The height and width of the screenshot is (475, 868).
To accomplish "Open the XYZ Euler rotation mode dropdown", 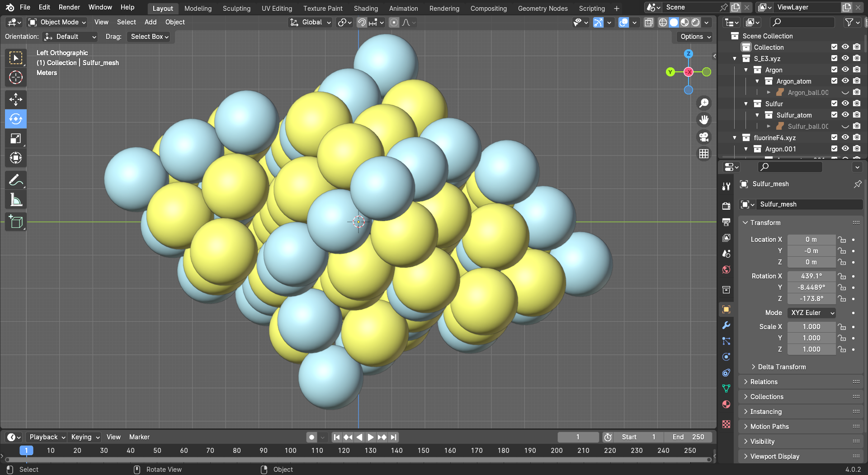I will [811, 313].
